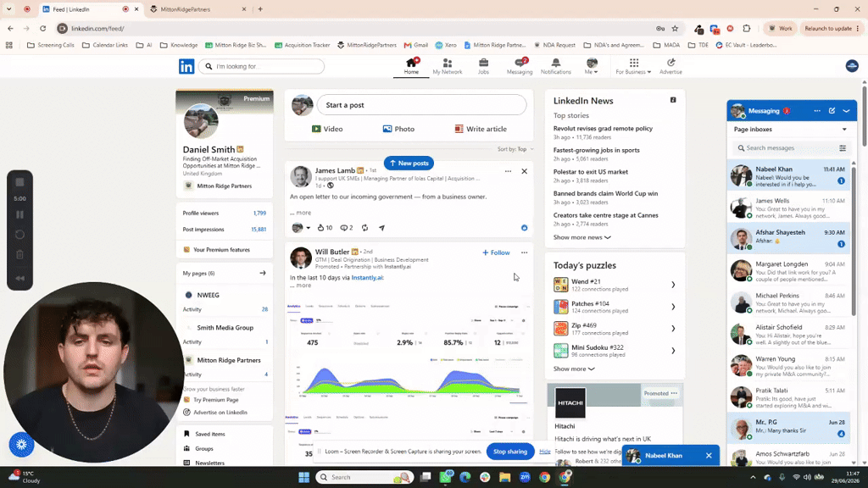Click Write article

click(x=481, y=129)
